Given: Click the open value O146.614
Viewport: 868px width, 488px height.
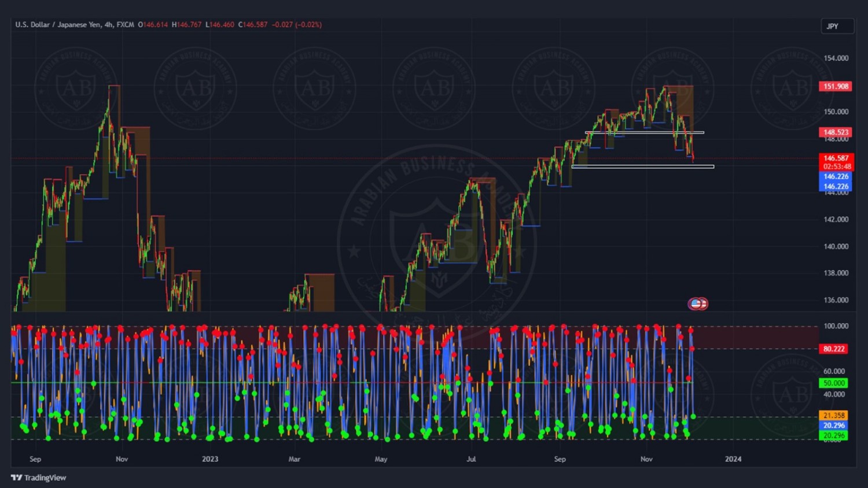Looking at the screenshot, I should tap(153, 25).
